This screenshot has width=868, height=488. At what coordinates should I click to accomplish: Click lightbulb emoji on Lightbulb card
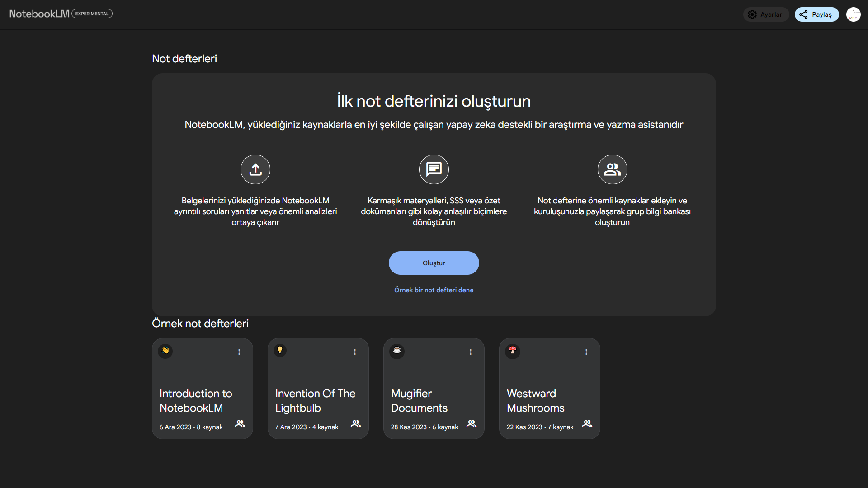pos(280,350)
